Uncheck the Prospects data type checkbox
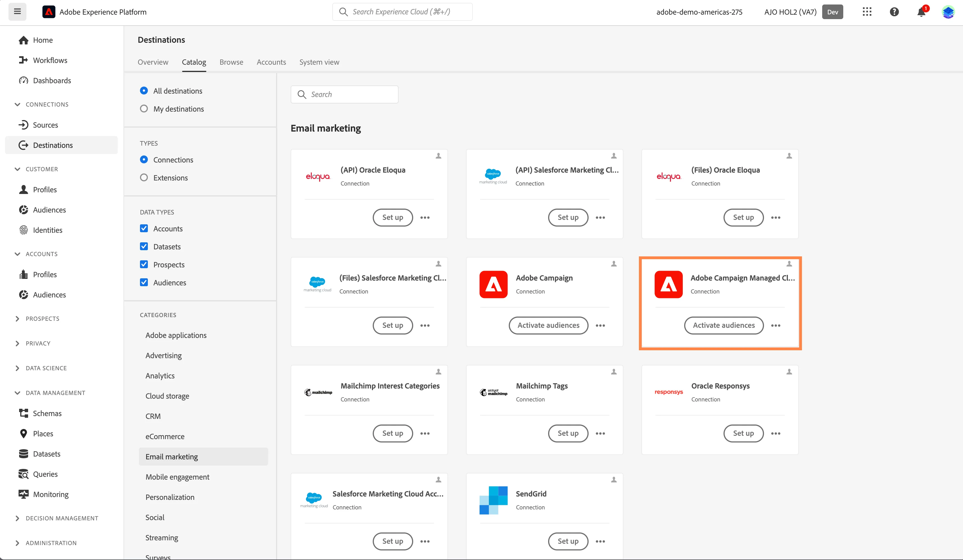 pos(144,264)
